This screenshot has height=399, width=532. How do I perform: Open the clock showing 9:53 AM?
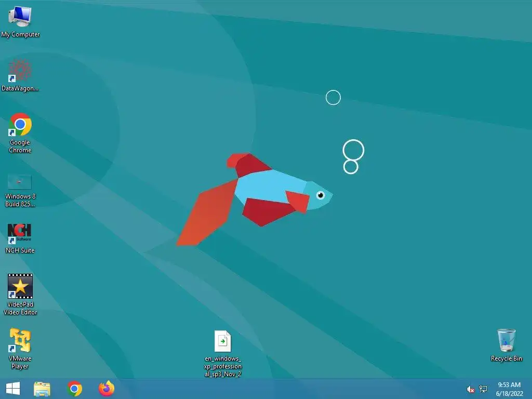(x=509, y=389)
